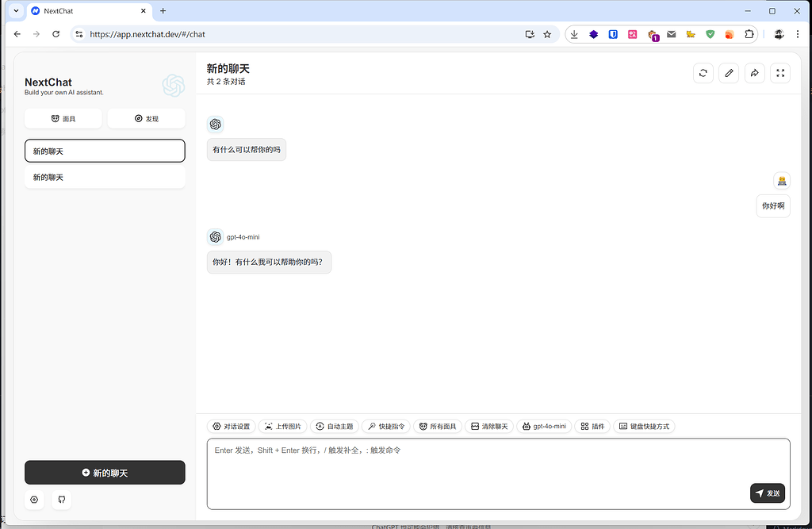Open browser downloads icon

coord(574,34)
